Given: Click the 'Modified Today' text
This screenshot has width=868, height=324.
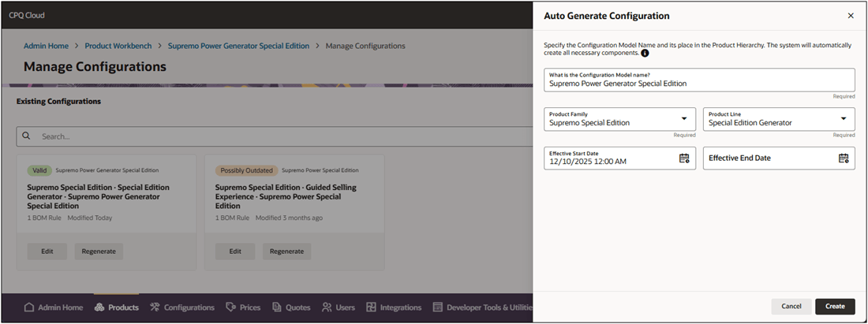Looking at the screenshot, I should click(90, 218).
